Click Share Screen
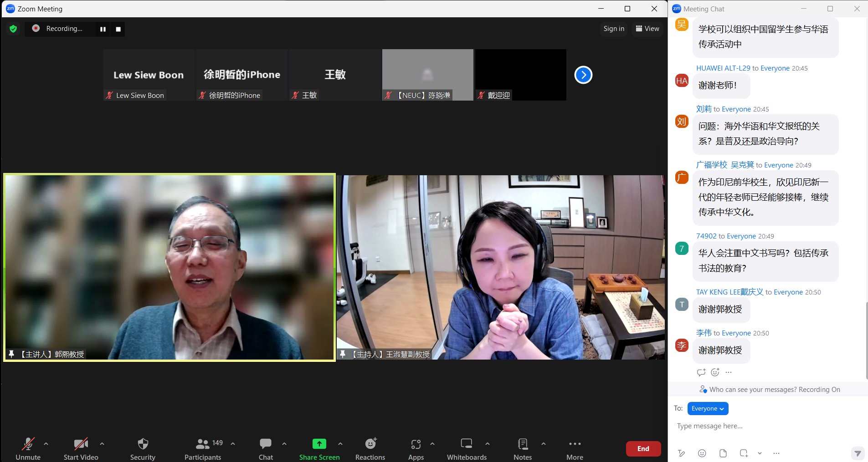868x462 pixels. pos(319,449)
